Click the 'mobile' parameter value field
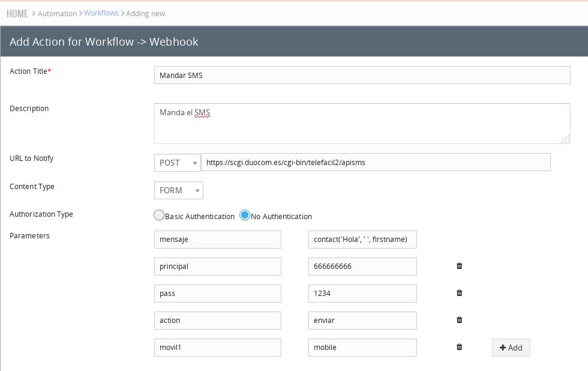588x371 pixels. click(x=362, y=348)
